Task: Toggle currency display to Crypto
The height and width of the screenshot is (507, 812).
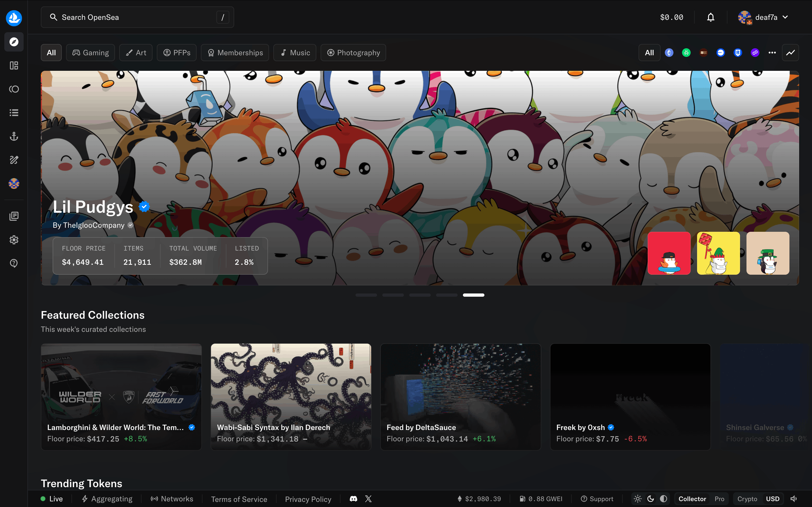Action: tap(747, 499)
